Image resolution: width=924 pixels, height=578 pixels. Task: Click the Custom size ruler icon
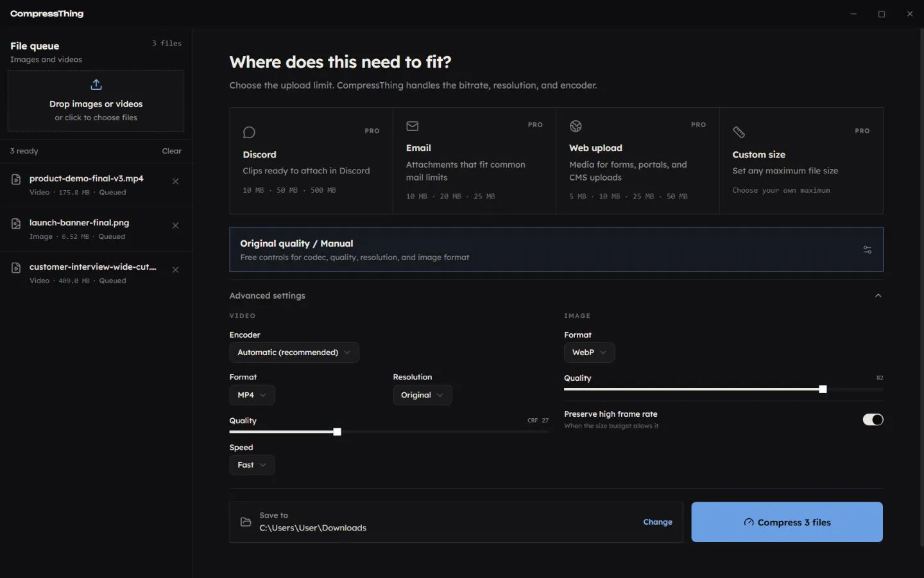coord(739,132)
